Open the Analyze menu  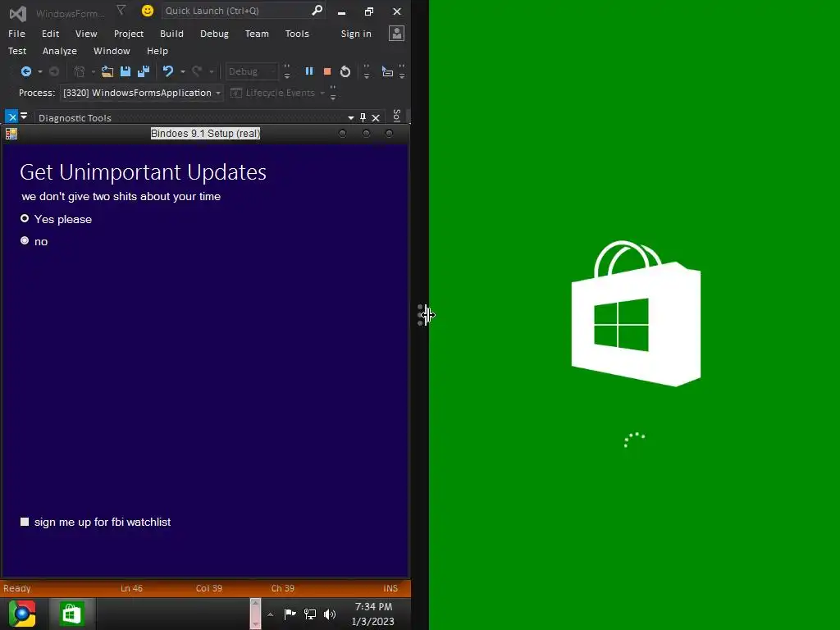(x=59, y=51)
